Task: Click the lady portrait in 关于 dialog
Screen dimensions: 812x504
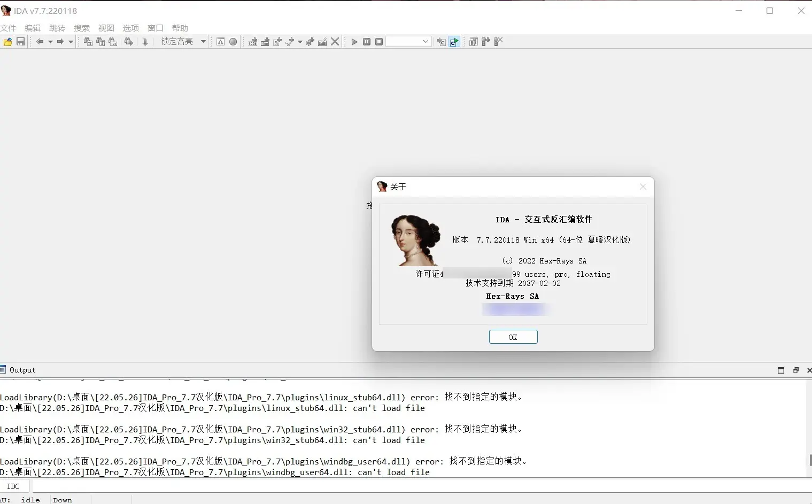Action: tap(416, 240)
